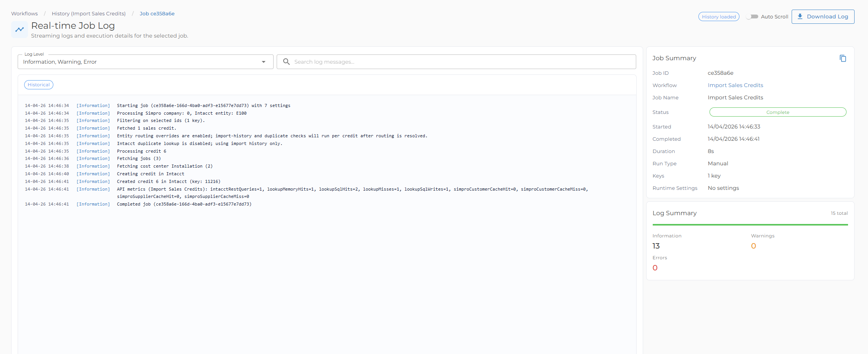Click the Real-time Job Log chart icon
Viewport: 868px width, 354px height.
(x=20, y=30)
